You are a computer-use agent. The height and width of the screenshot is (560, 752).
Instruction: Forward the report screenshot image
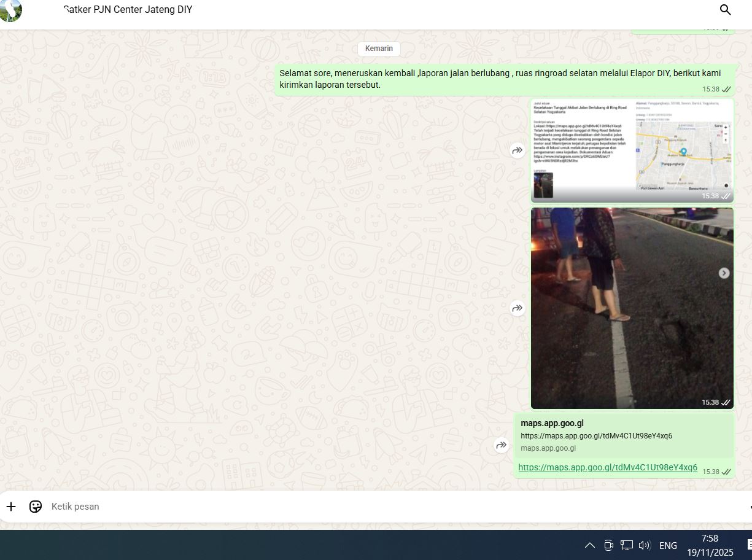(x=517, y=150)
